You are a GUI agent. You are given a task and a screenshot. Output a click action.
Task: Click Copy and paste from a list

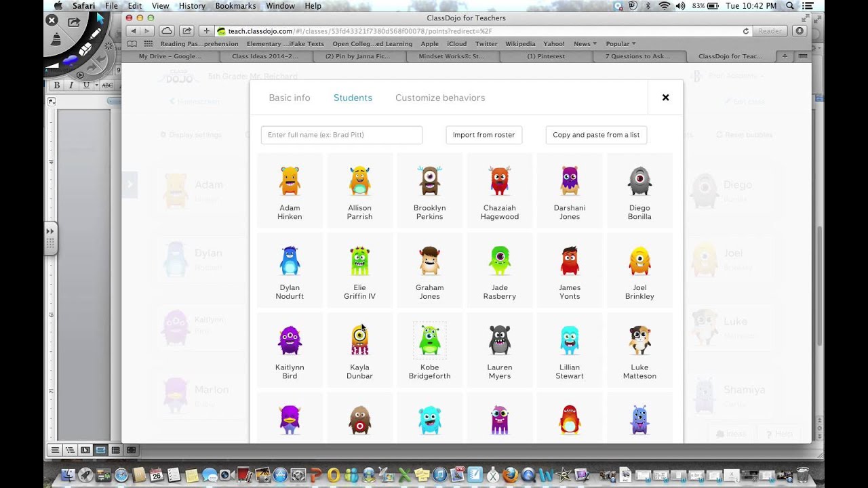[596, 135]
